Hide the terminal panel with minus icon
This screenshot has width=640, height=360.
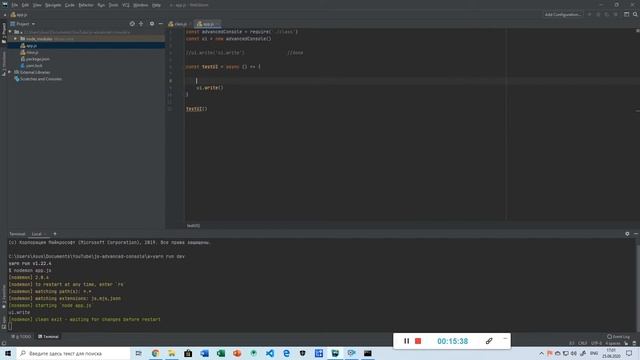point(636,234)
